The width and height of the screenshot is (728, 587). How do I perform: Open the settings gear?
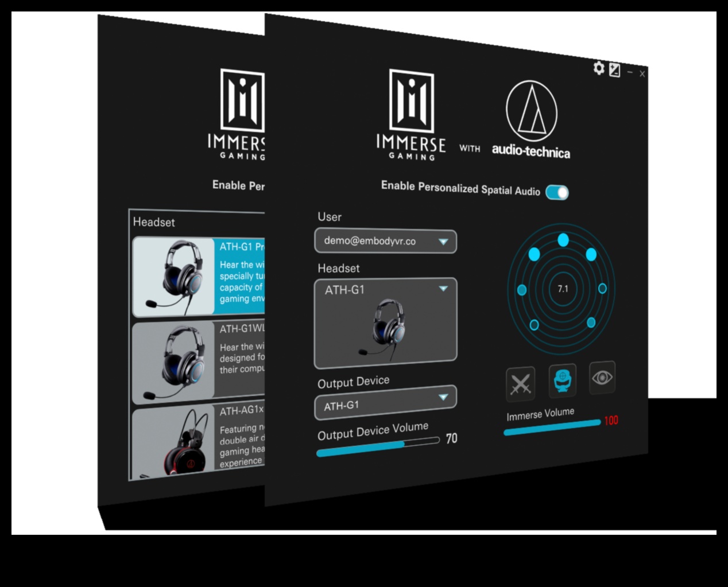click(x=598, y=69)
